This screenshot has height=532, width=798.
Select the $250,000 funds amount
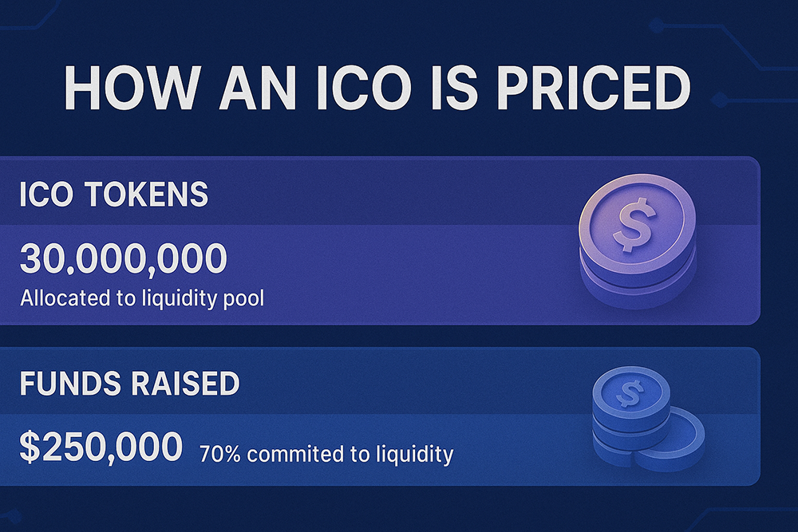(x=101, y=448)
